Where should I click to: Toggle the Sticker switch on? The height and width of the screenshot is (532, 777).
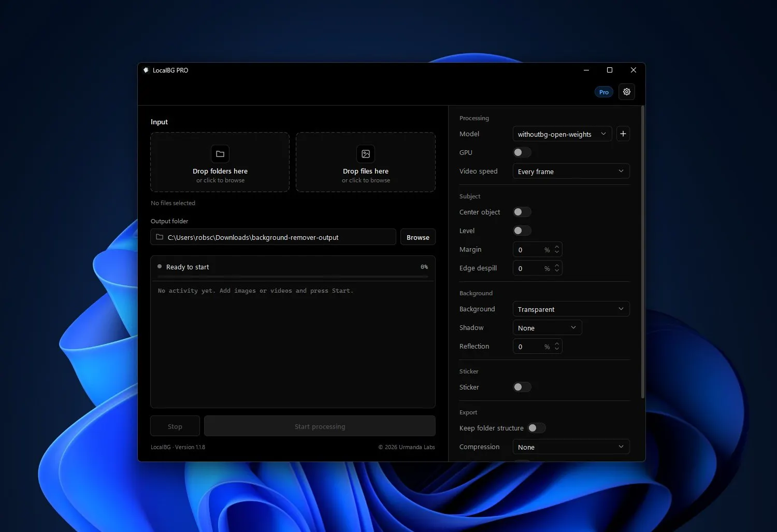(522, 387)
